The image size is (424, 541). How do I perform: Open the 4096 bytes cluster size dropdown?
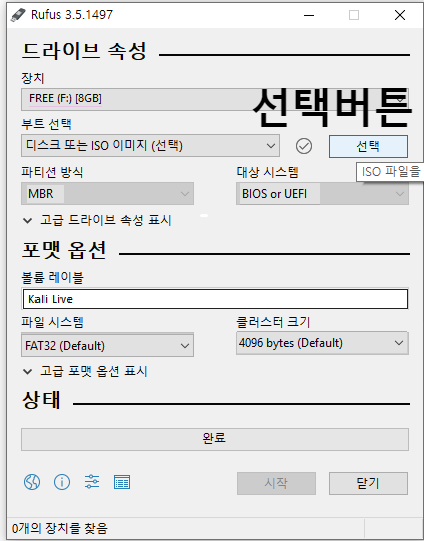[323, 343]
